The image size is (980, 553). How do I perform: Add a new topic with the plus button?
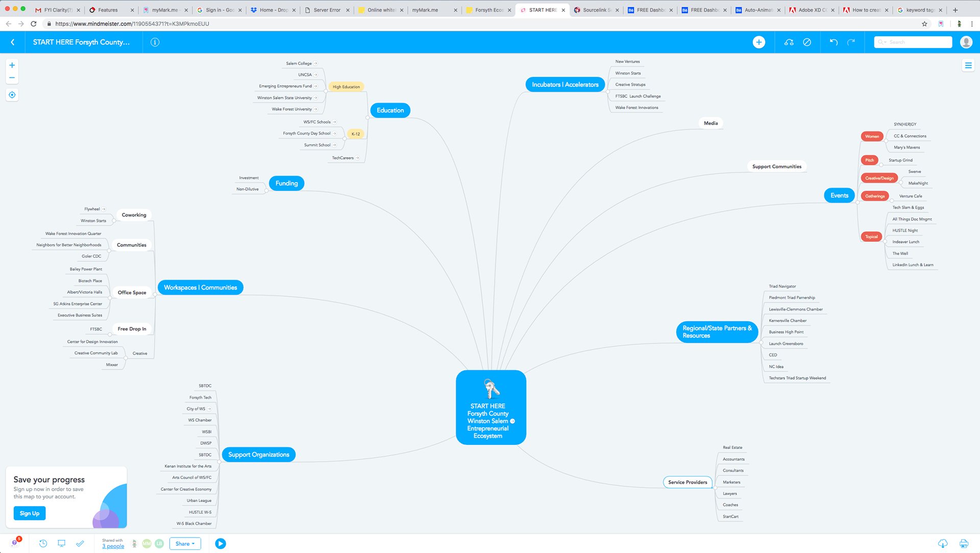(759, 42)
